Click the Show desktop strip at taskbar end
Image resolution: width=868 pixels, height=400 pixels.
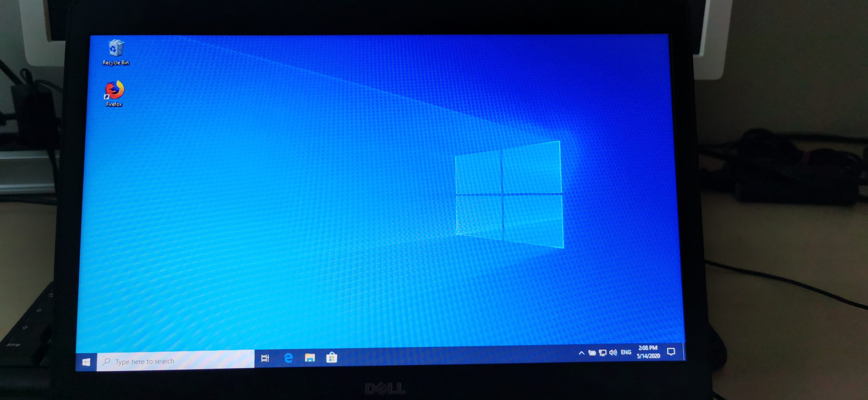(684, 351)
